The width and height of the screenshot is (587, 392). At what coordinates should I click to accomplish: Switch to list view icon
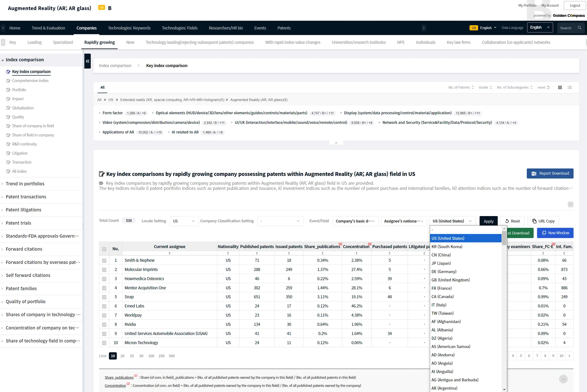click(x=570, y=87)
